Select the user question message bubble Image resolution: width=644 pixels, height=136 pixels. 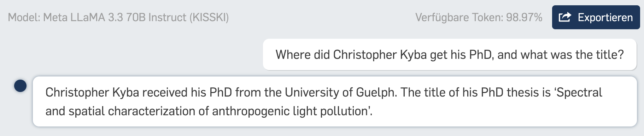click(450, 55)
